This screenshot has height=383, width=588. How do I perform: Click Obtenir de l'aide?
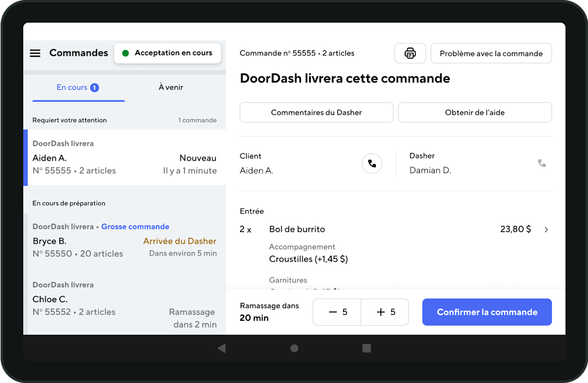click(x=474, y=112)
